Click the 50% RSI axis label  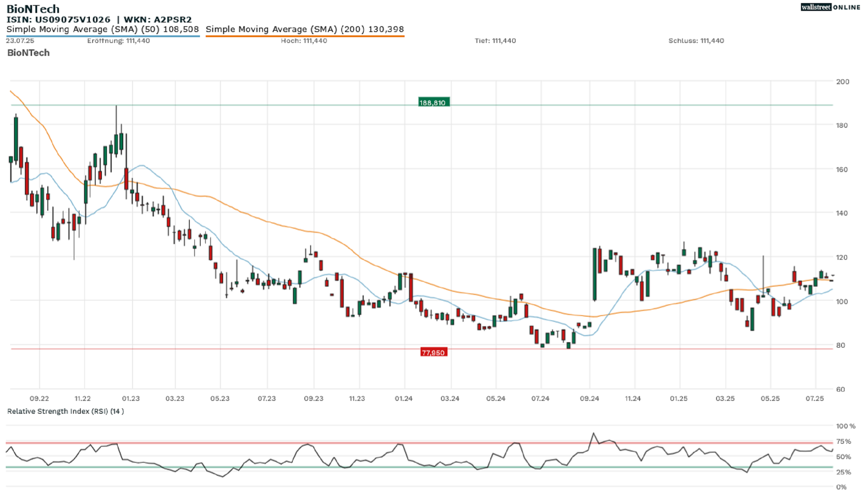tap(843, 457)
